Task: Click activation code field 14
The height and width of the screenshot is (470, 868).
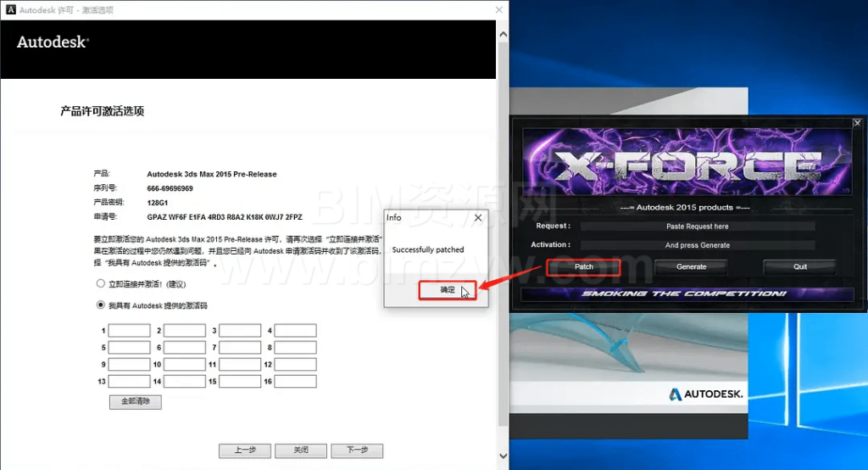Action: click(184, 381)
